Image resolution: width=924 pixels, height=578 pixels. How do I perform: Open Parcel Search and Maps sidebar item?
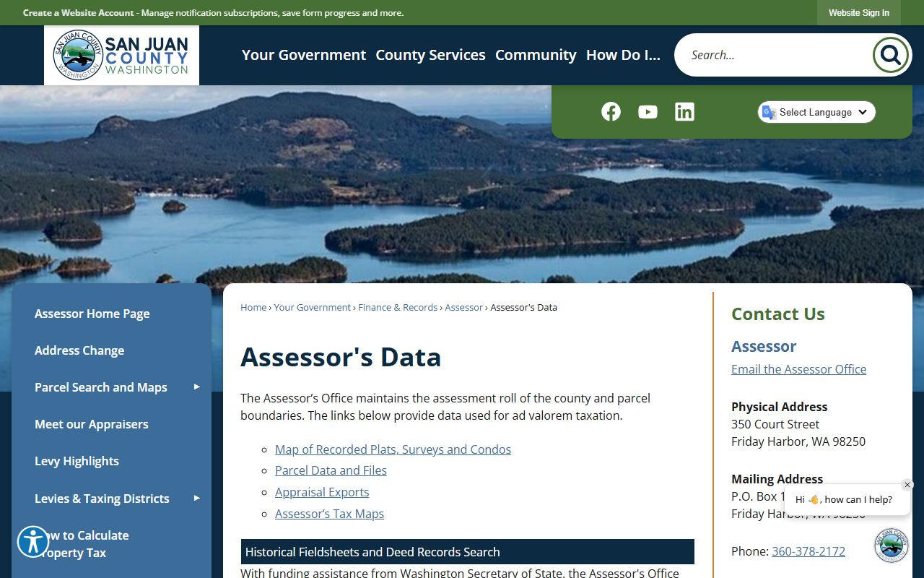click(101, 387)
